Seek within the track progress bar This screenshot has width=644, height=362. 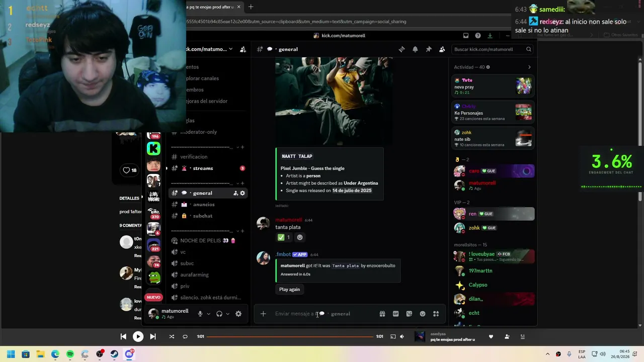coord(290,336)
